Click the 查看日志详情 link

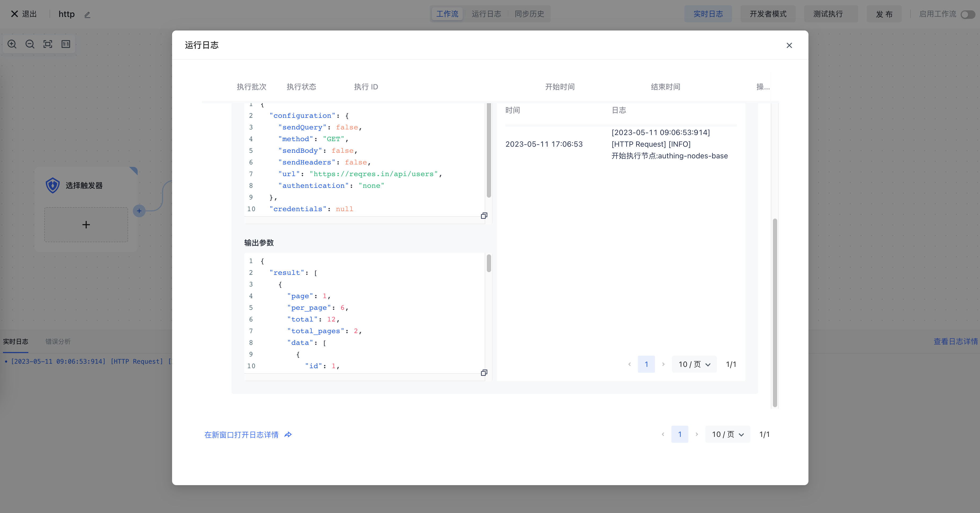[955, 341]
